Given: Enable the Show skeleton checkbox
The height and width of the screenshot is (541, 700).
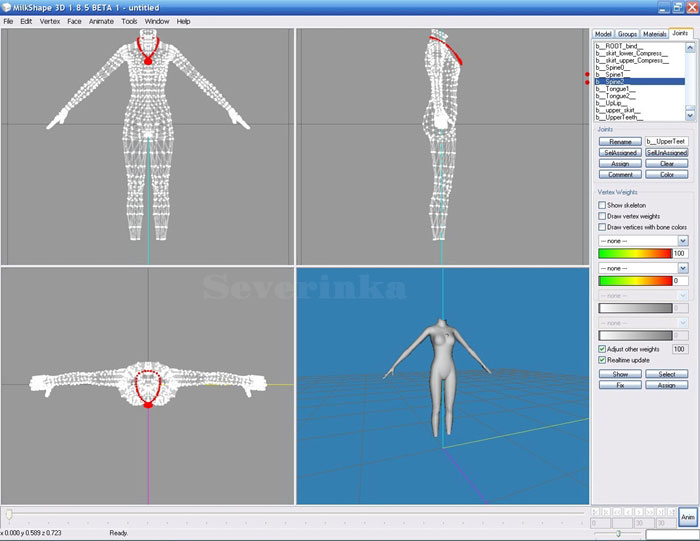Looking at the screenshot, I should (x=601, y=205).
